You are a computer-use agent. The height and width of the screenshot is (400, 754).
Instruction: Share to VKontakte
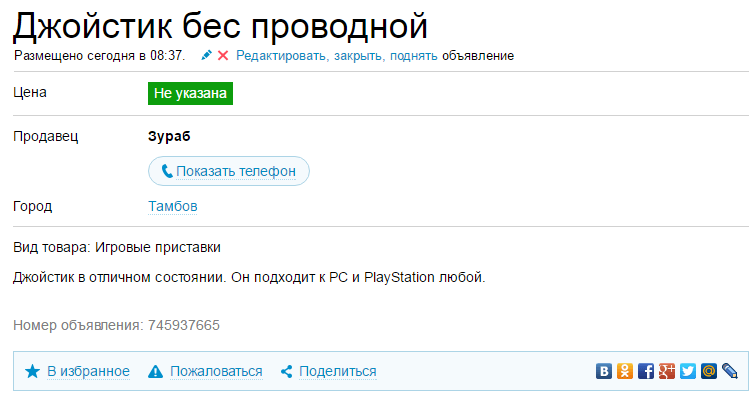pyautogui.click(x=604, y=371)
